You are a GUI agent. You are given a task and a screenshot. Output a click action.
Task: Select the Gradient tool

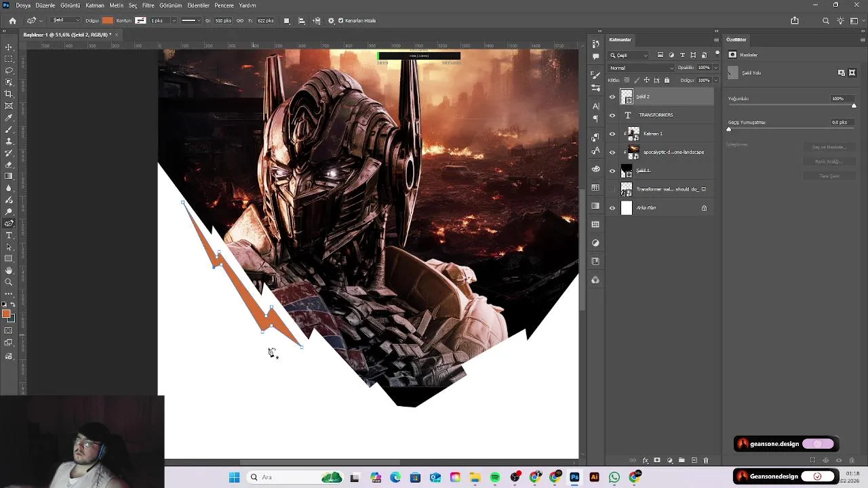[x=9, y=176]
